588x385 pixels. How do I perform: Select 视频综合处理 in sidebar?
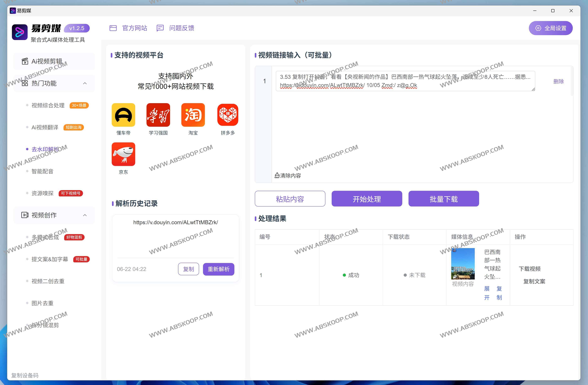(x=48, y=105)
